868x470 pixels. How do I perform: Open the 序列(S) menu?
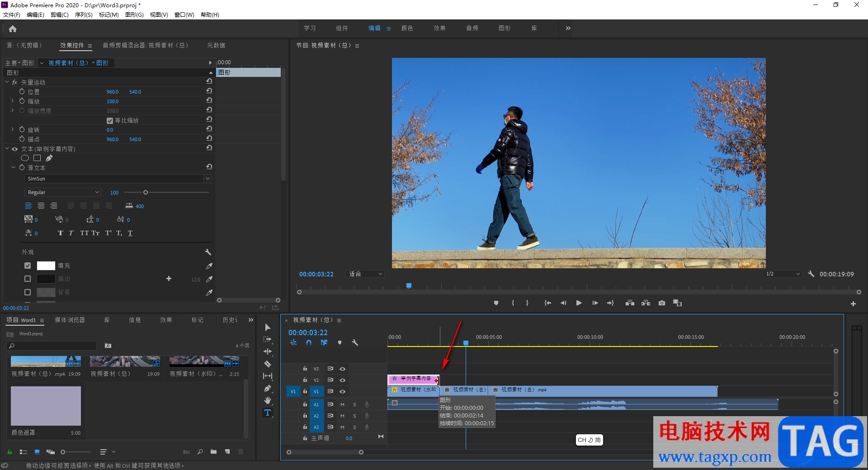(x=84, y=15)
